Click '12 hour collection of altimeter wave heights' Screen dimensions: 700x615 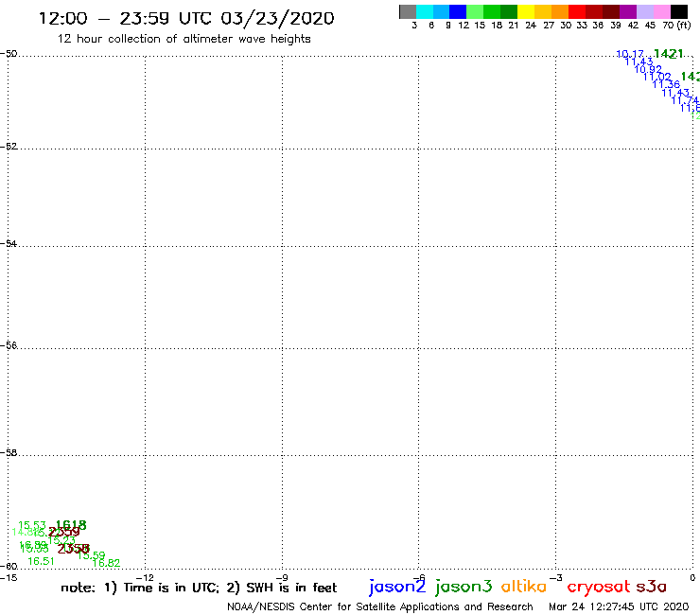tap(184, 39)
